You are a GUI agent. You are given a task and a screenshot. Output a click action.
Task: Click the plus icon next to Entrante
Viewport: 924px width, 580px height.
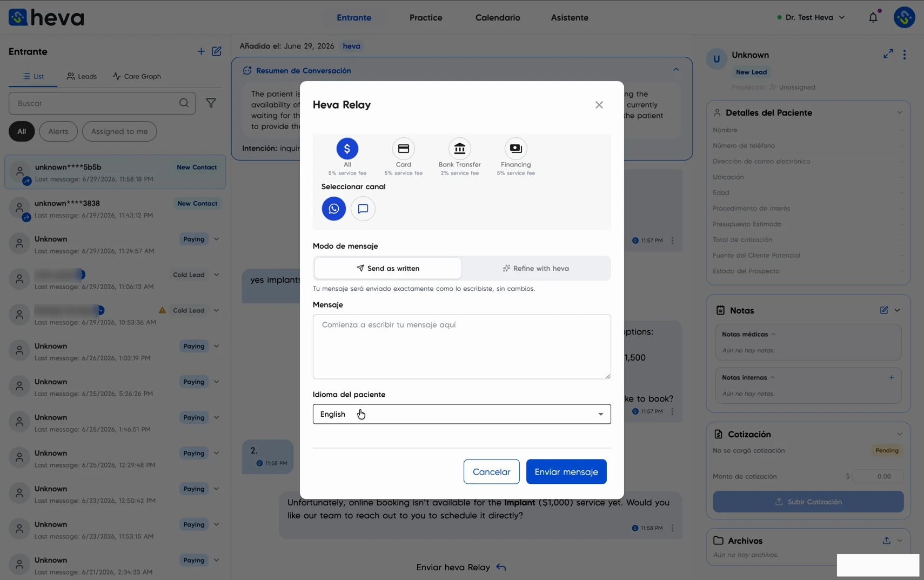[201, 51]
